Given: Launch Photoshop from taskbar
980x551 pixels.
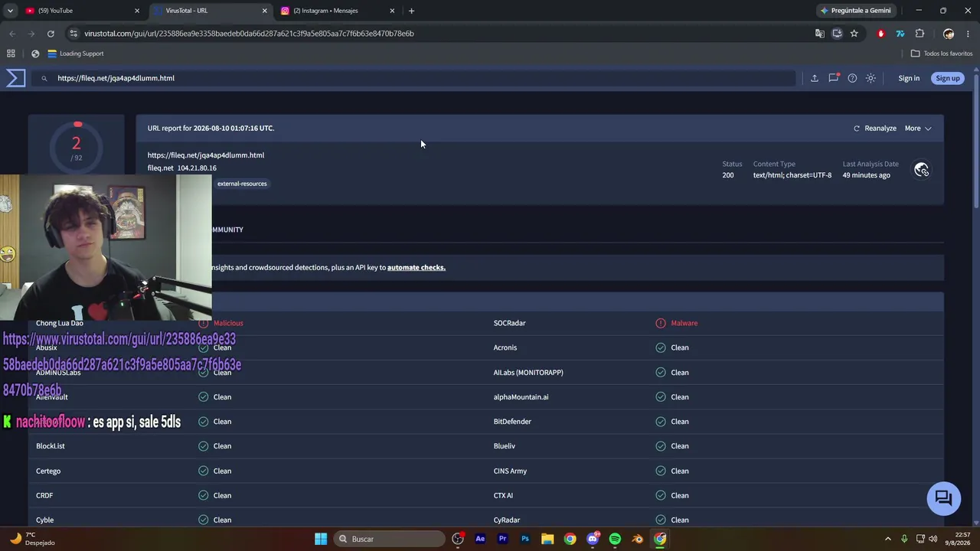Looking at the screenshot, I should [525, 539].
